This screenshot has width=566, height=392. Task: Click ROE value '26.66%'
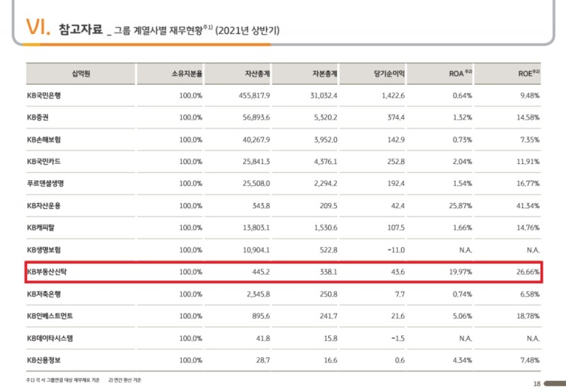point(528,272)
